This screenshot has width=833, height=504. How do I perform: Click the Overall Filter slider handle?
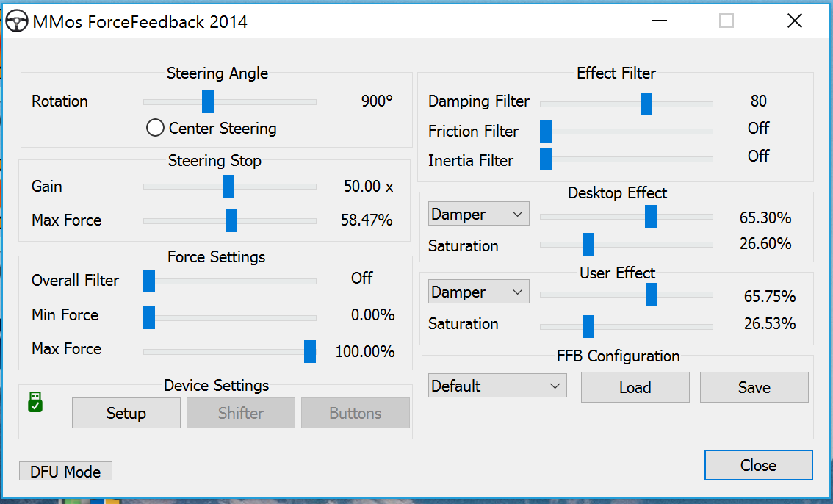(x=149, y=281)
